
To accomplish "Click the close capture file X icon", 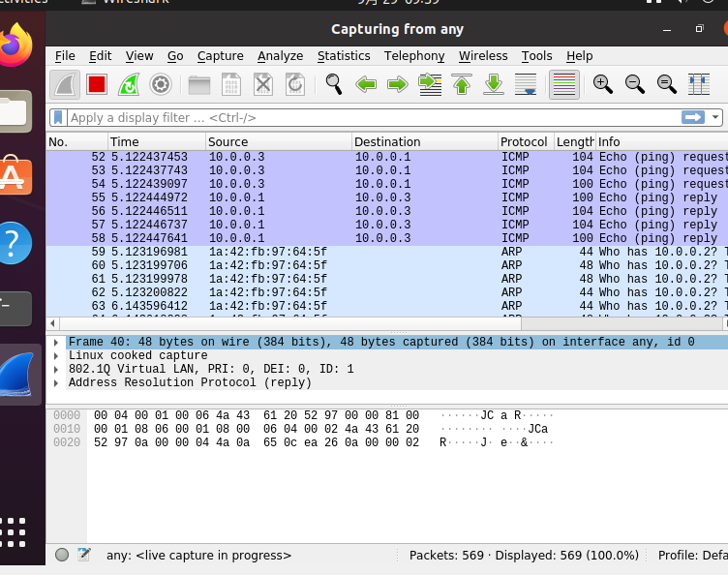I will pos(263,84).
